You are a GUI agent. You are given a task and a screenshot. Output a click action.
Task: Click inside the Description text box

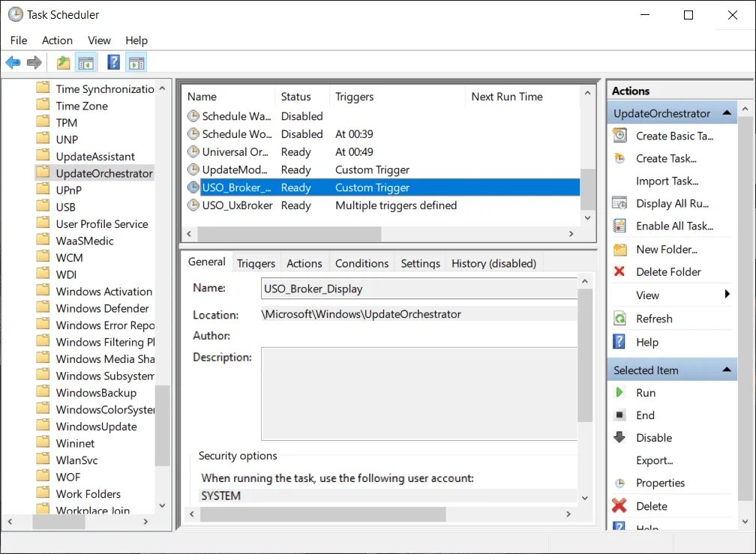[x=419, y=394]
